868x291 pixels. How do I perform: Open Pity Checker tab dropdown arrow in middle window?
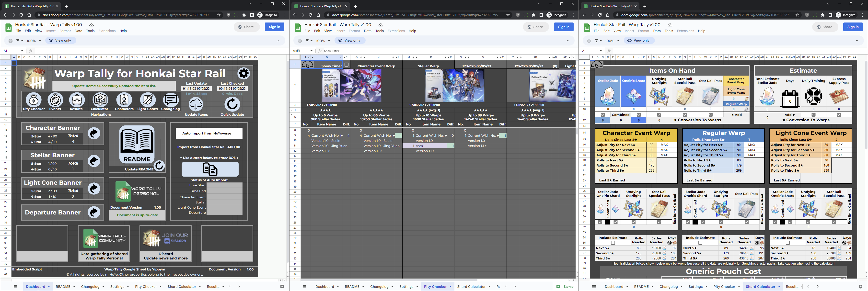coord(450,287)
